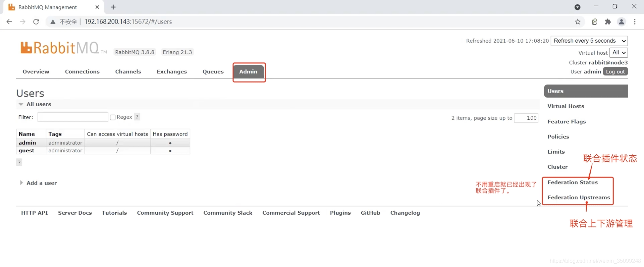
Task: Go back in browser history
Action: click(9, 22)
